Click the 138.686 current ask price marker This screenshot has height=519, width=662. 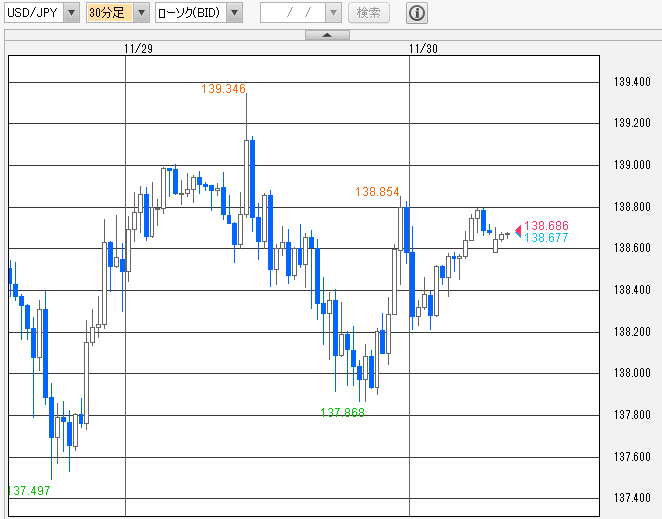coord(546,226)
